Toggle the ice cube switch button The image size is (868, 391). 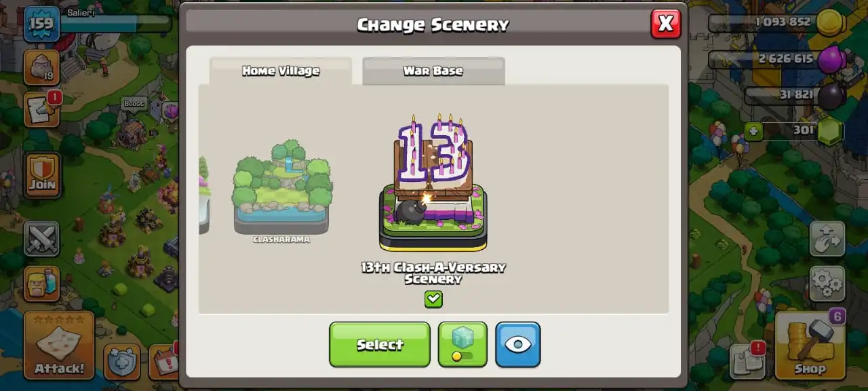click(462, 344)
